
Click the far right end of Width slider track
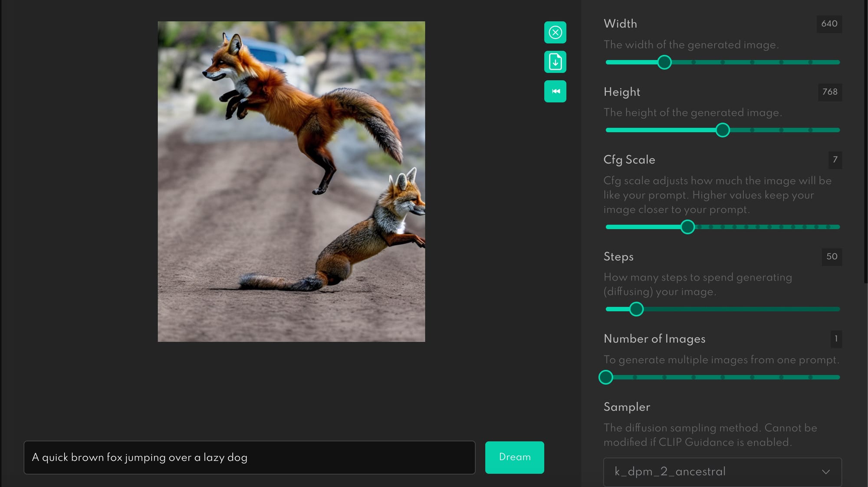pyautogui.click(x=838, y=62)
